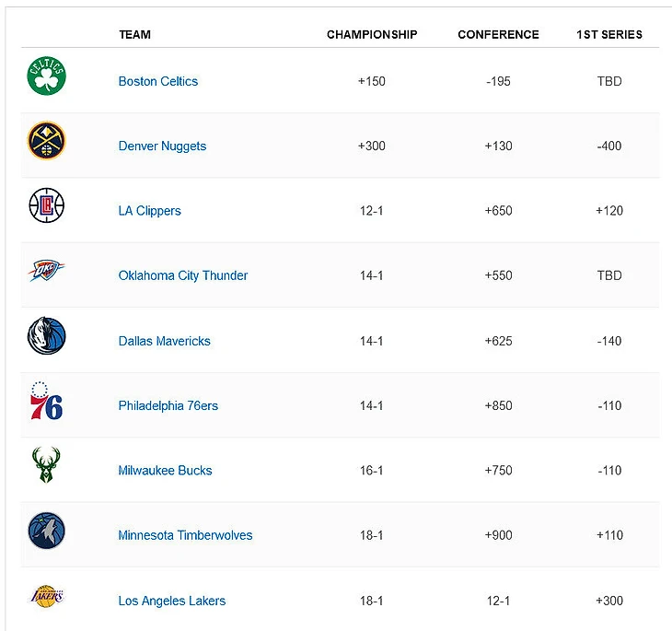
Task: Open the Milwaukee Bucks link
Action: tap(165, 471)
